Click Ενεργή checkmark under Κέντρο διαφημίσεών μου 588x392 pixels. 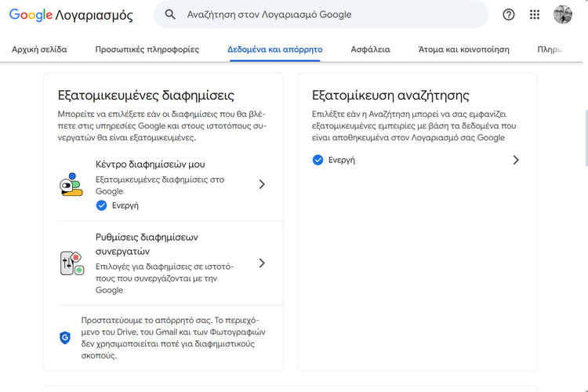point(101,205)
